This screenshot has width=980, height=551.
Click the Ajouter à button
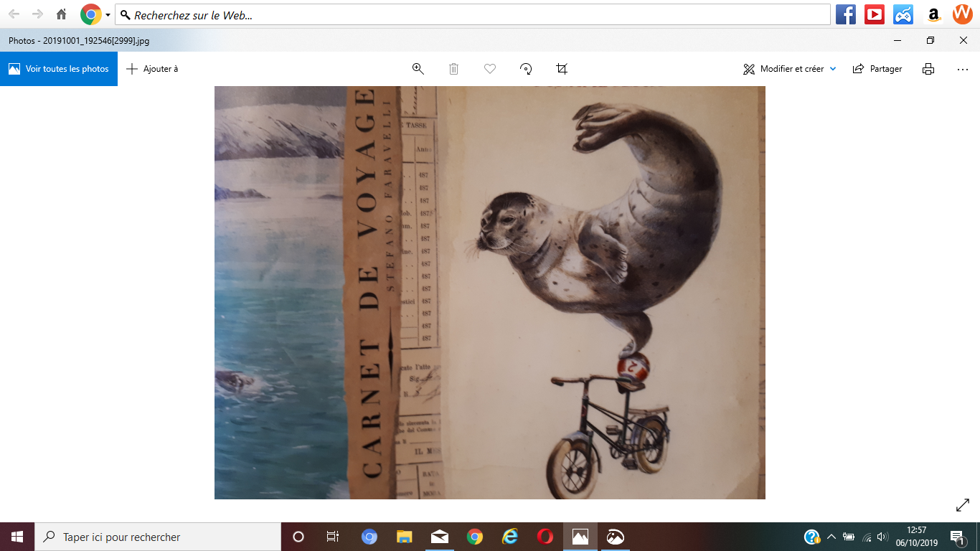[152, 69]
